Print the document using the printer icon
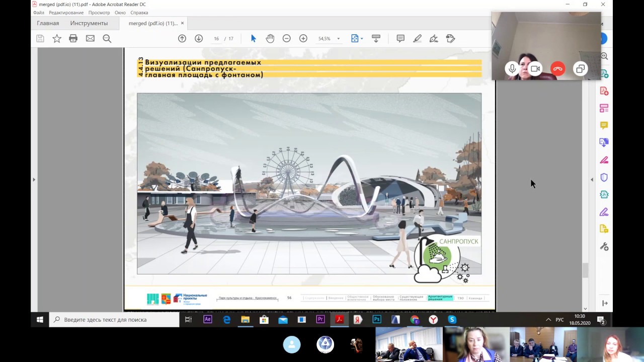 click(73, 39)
